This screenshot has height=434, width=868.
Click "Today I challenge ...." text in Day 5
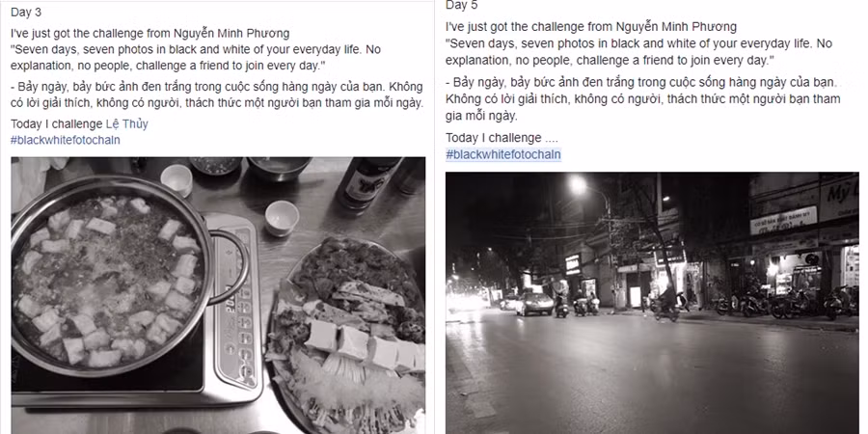502,138
